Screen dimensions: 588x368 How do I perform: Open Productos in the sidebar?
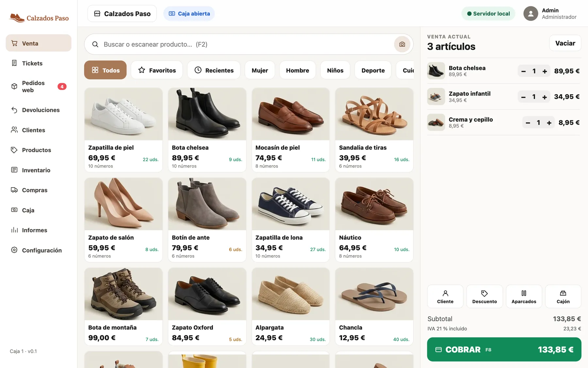point(39,150)
